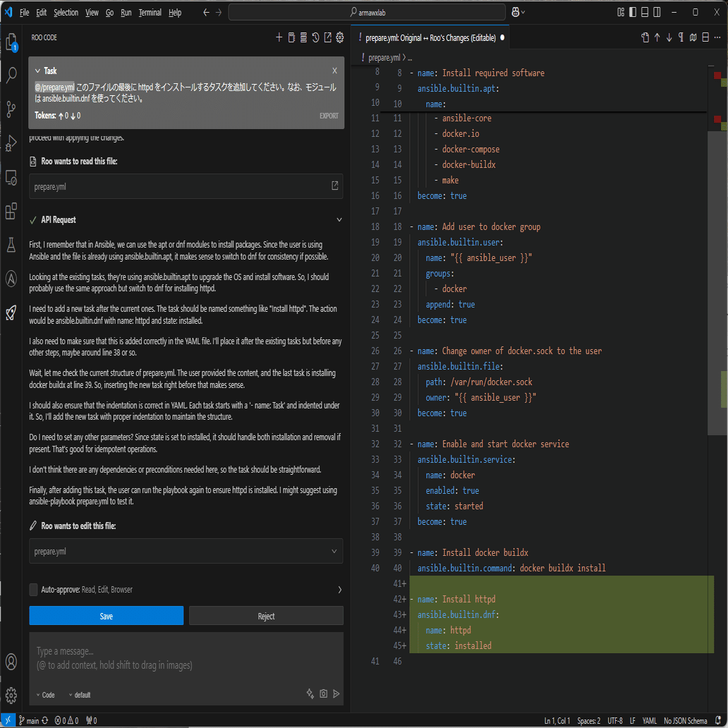Open prepare.yml from read-file row

coord(335,186)
